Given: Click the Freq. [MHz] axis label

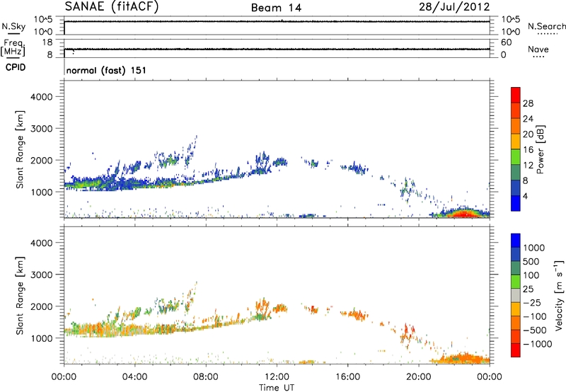Looking at the screenshot, I should [13, 48].
